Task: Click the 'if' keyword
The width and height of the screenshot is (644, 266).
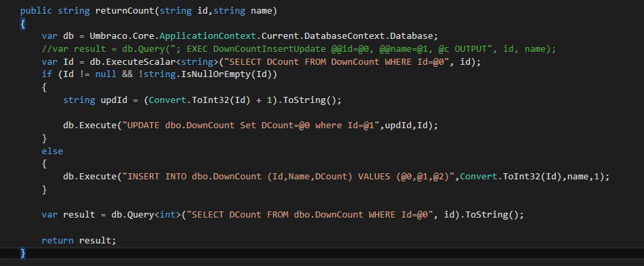Action: [x=47, y=75]
